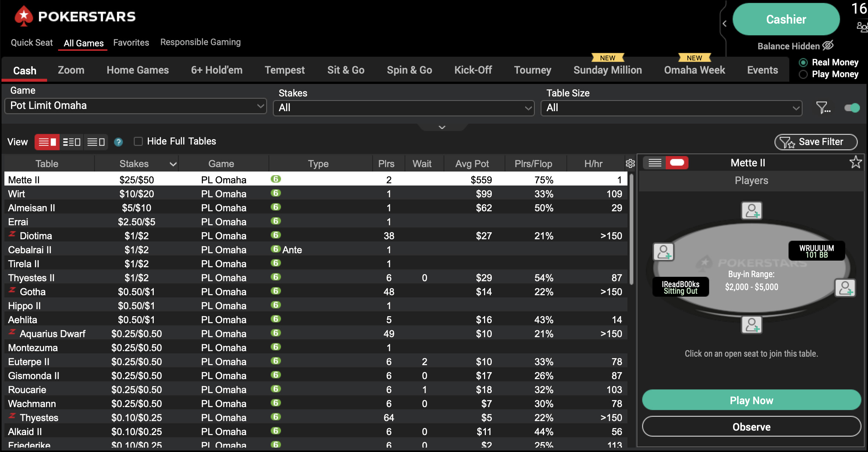Reveal hidden balance eye icon

(x=828, y=46)
